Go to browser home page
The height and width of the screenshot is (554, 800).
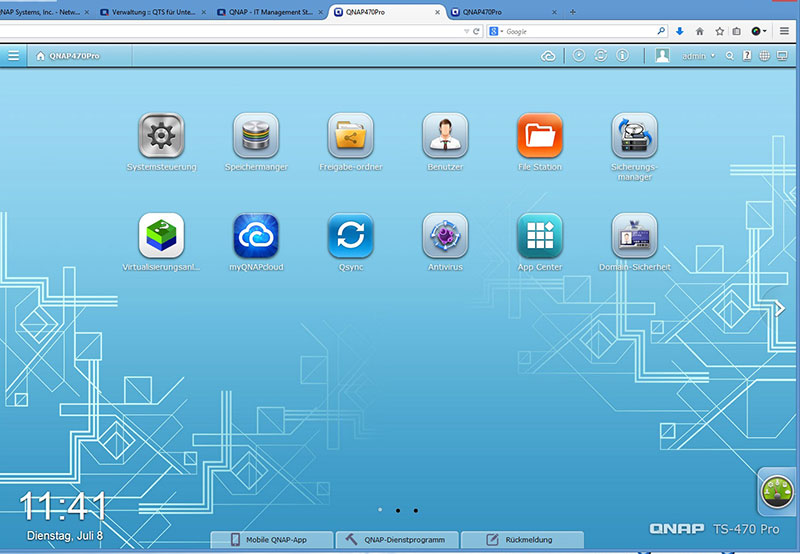click(699, 31)
